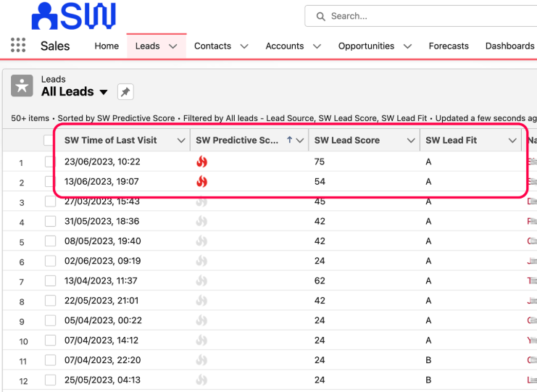Select checkbox for row 6 lead

(50, 261)
